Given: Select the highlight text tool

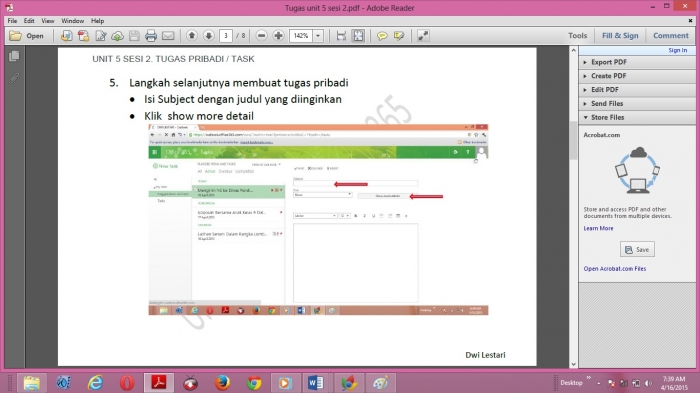Looking at the screenshot, I should 399,36.
